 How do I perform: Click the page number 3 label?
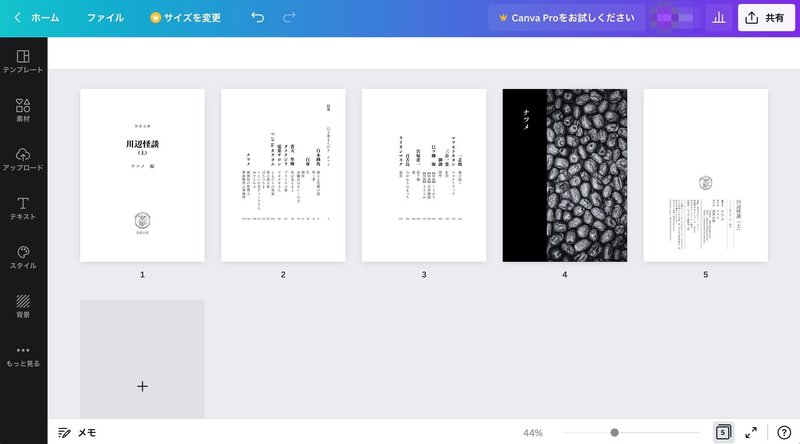pyautogui.click(x=424, y=275)
